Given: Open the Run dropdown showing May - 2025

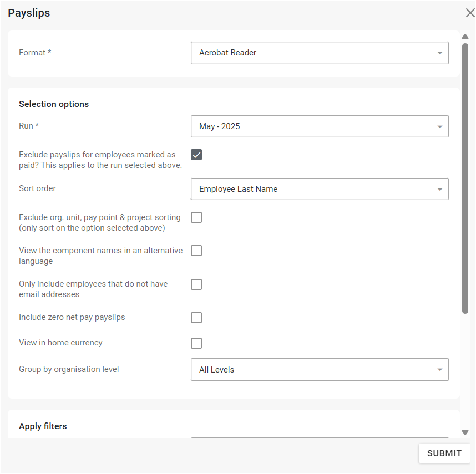Looking at the screenshot, I should (x=311, y=126).
